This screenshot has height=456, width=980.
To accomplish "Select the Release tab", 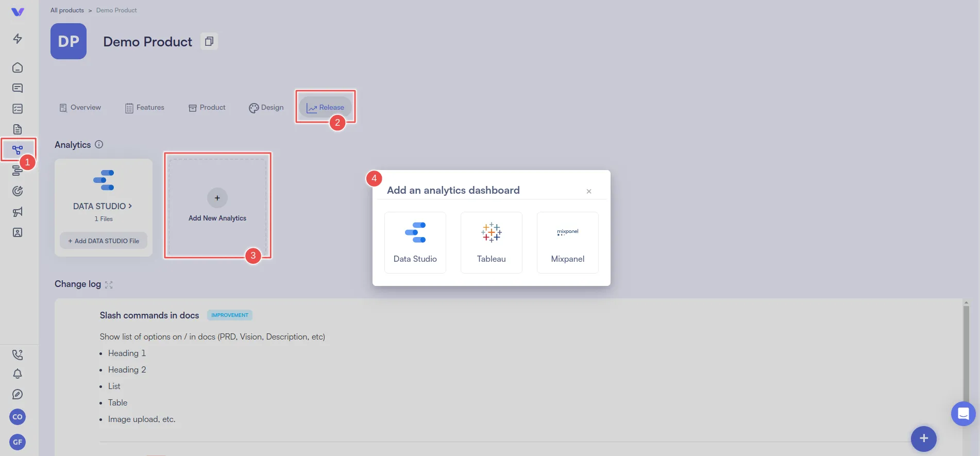I will click(325, 108).
